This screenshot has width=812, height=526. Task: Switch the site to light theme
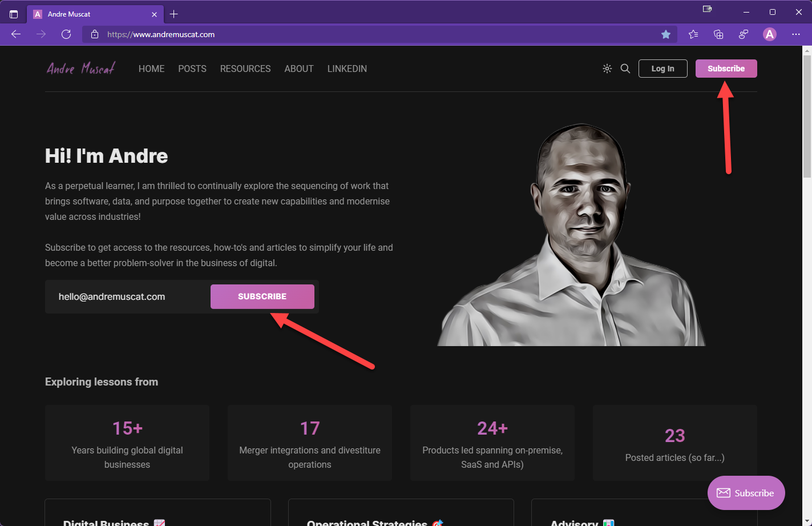coord(607,68)
